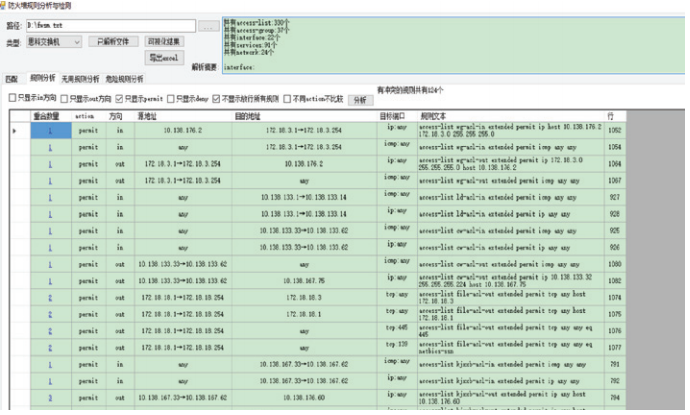Open the duplicate count link in row 1092

(x=48, y=131)
